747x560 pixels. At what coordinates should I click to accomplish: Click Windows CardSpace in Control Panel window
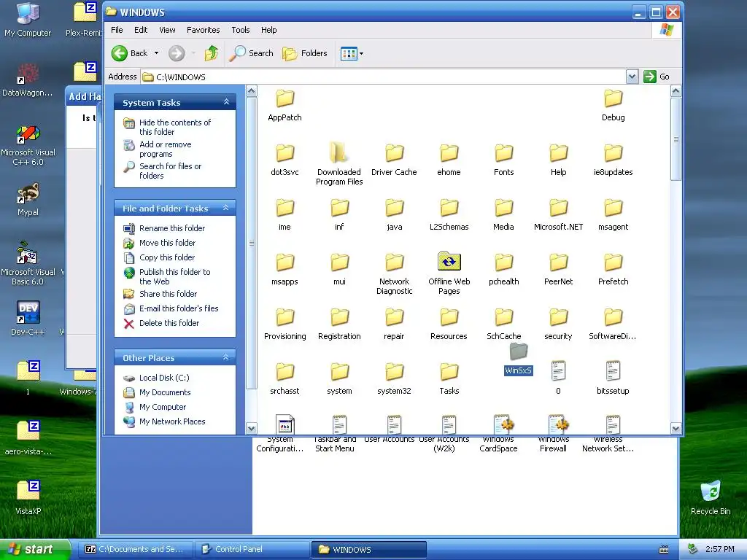pos(498,443)
